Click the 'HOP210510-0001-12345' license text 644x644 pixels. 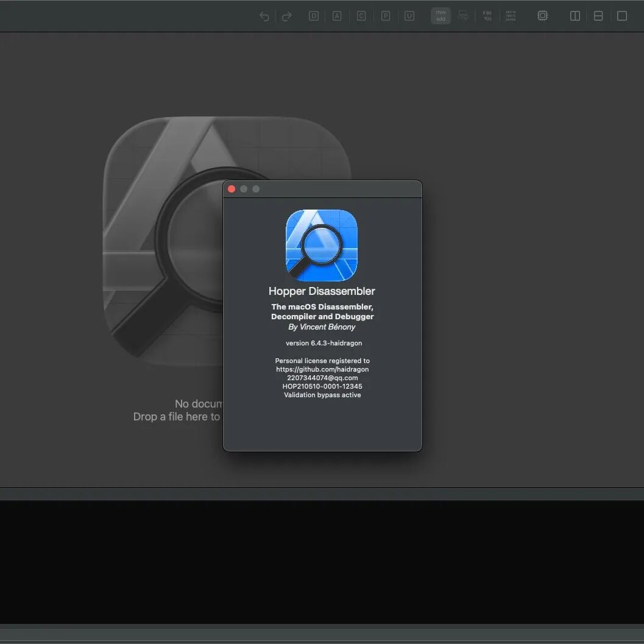click(x=322, y=386)
